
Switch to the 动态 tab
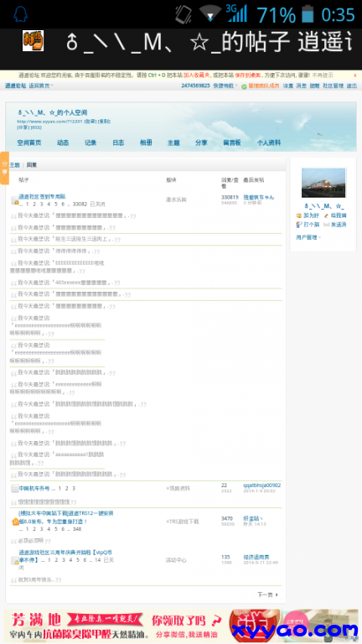[63, 143]
